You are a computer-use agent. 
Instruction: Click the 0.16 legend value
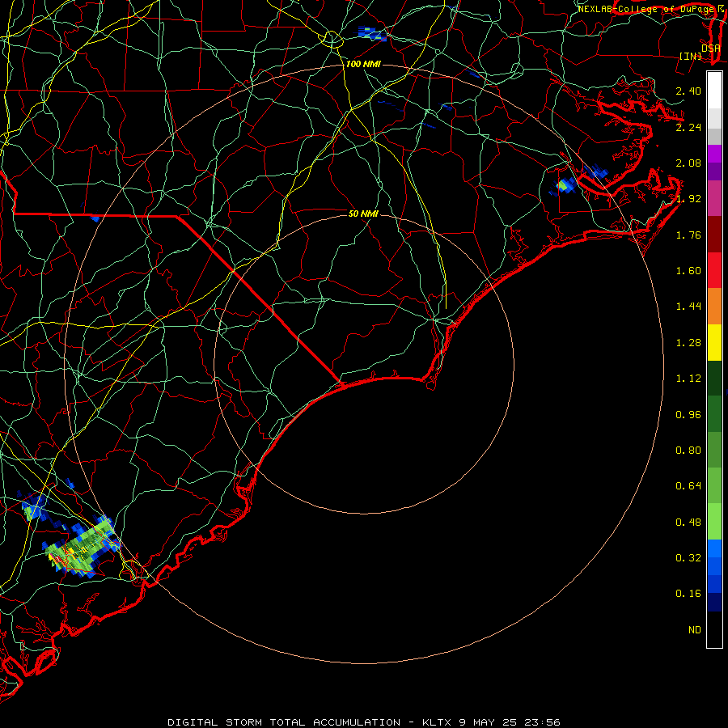point(688,594)
